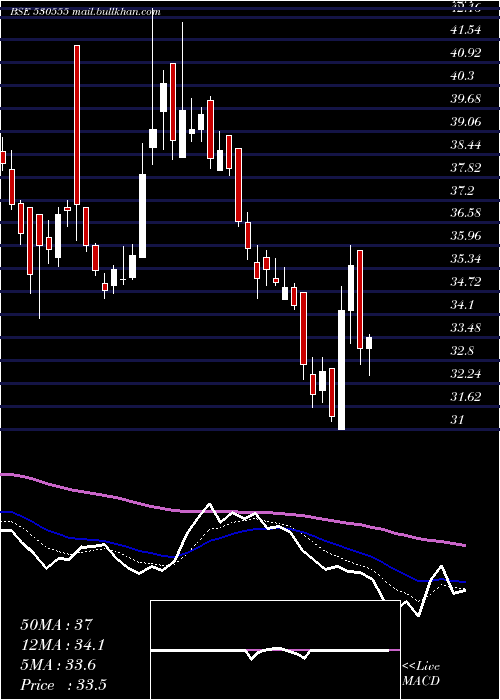Click the 39.06 value on price axis
Image resolution: width=500 pixels, height=700 pixels.
click(466, 121)
